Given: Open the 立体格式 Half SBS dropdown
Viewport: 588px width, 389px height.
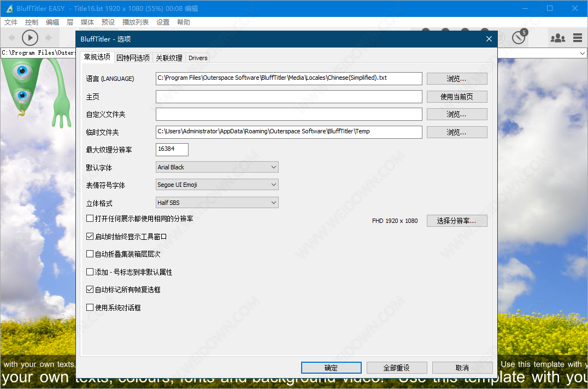Looking at the screenshot, I should tap(217, 202).
